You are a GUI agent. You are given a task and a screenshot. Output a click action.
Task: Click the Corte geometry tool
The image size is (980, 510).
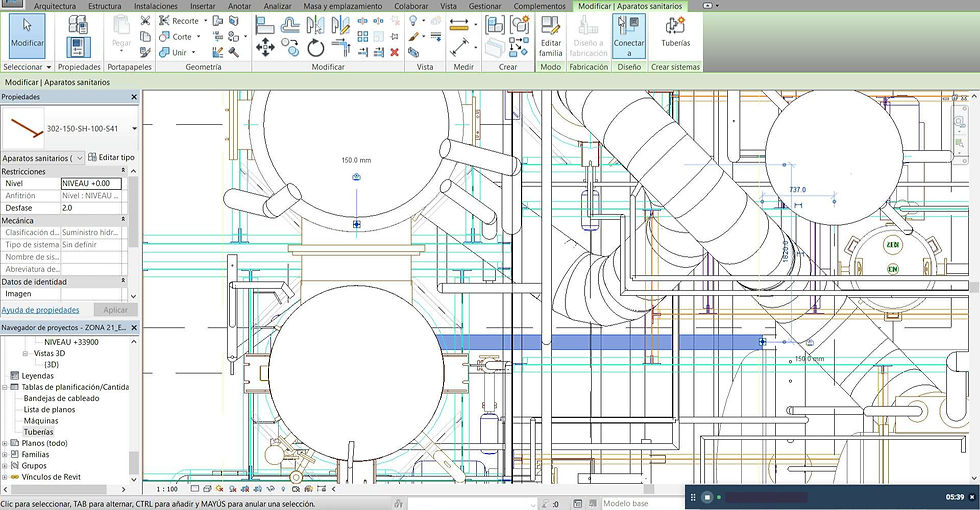pyautogui.click(x=176, y=37)
